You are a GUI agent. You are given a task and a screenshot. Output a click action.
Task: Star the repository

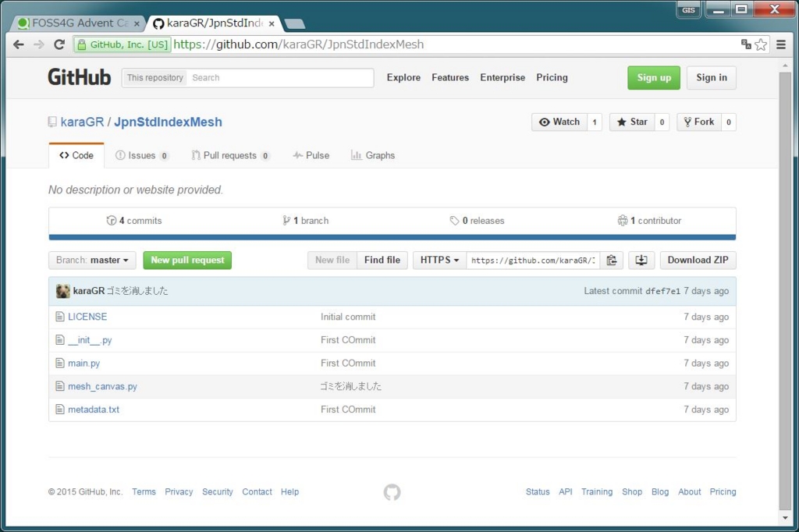click(632, 122)
